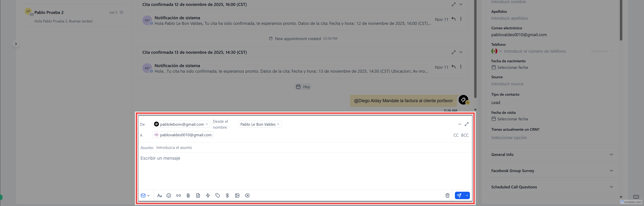This screenshot has width=644, height=206.
Task: Expand the Facebook Group Survey section
Action: 552,171
